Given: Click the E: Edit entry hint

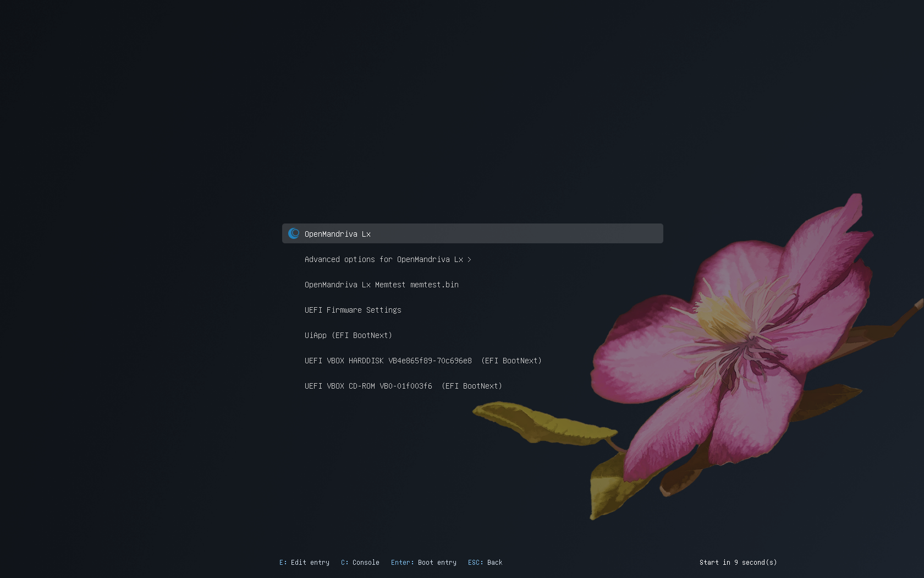Looking at the screenshot, I should (x=304, y=563).
